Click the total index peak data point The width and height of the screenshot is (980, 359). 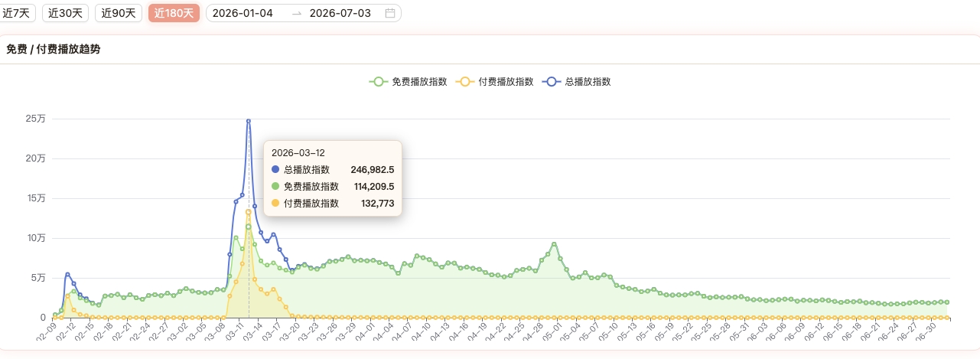point(249,121)
